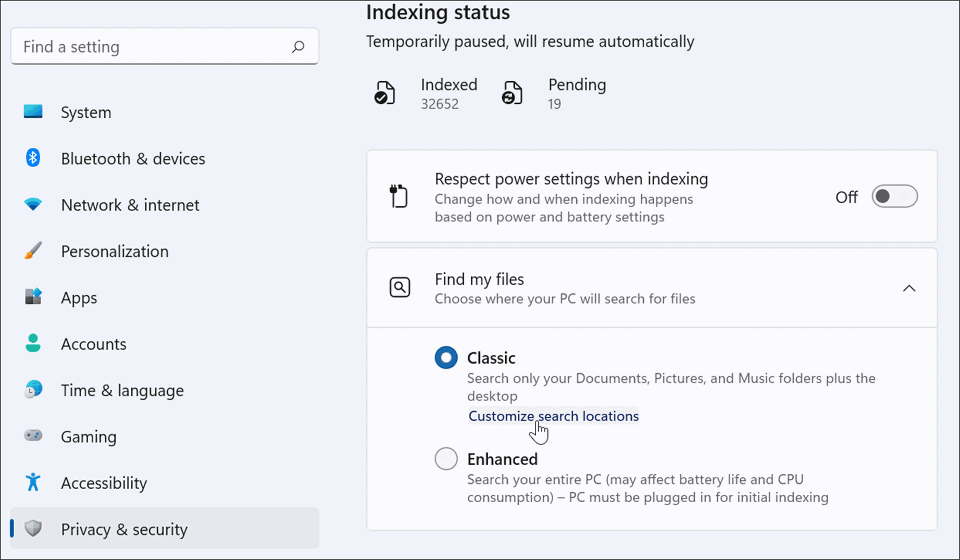The image size is (960, 560).
Task: Click the Bluetooth & devices icon
Action: pyautogui.click(x=32, y=158)
